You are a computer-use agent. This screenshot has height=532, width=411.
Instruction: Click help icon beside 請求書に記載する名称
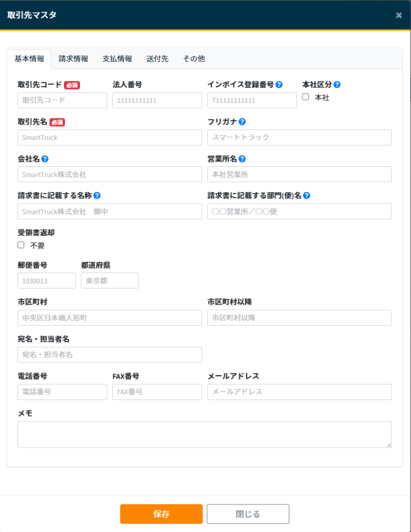pyautogui.click(x=97, y=195)
